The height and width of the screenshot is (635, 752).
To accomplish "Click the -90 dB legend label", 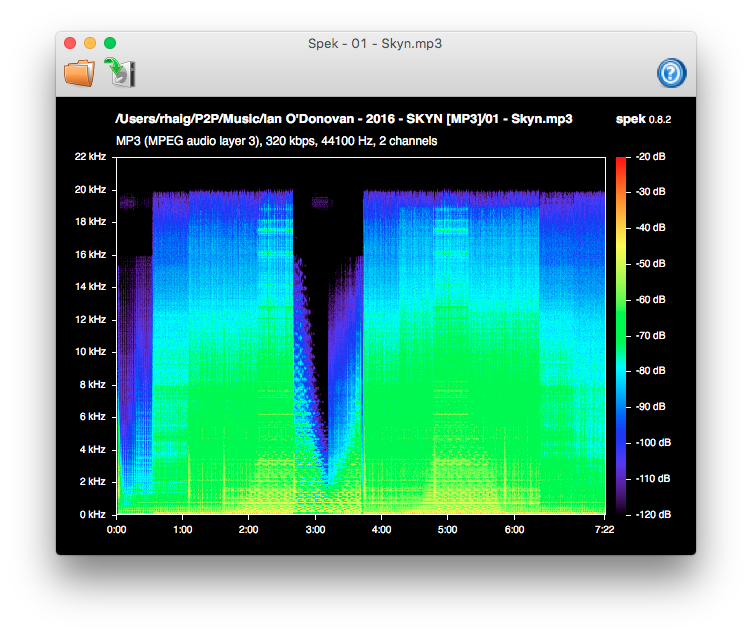I will click(x=650, y=407).
